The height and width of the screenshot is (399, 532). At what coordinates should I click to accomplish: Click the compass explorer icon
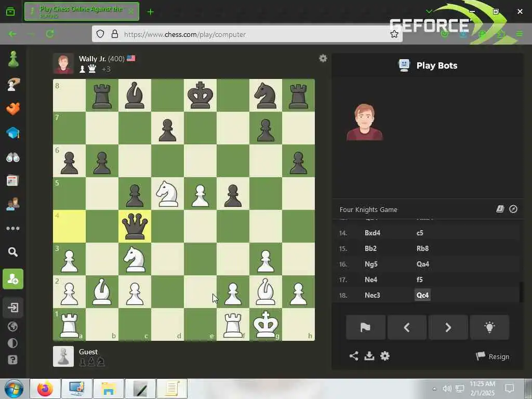(513, 209)
